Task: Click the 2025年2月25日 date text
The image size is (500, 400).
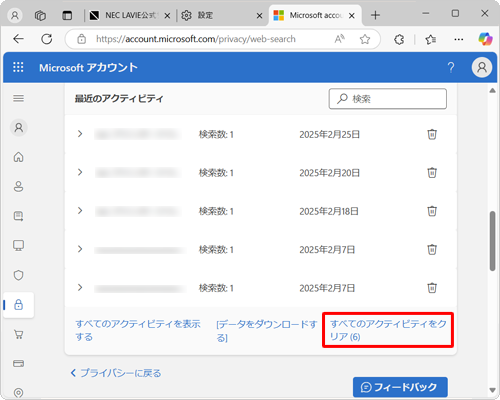Action: (329, 134)
